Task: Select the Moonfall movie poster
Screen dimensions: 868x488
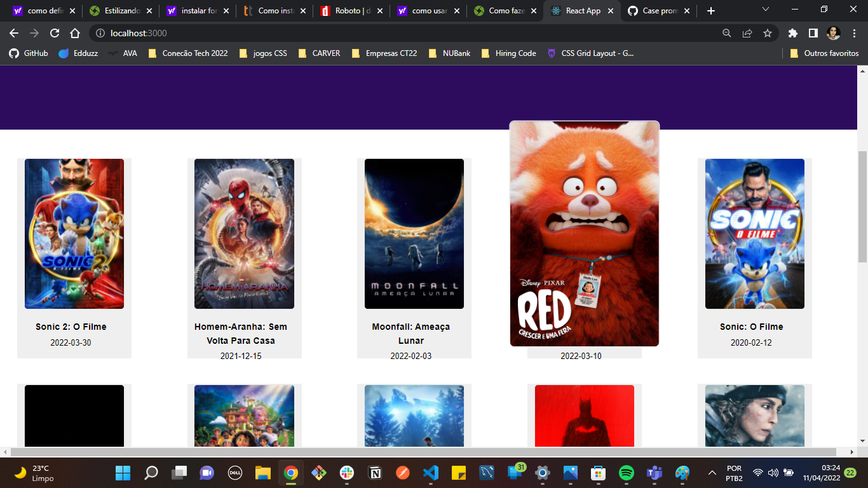Action: tap(414, 234)
